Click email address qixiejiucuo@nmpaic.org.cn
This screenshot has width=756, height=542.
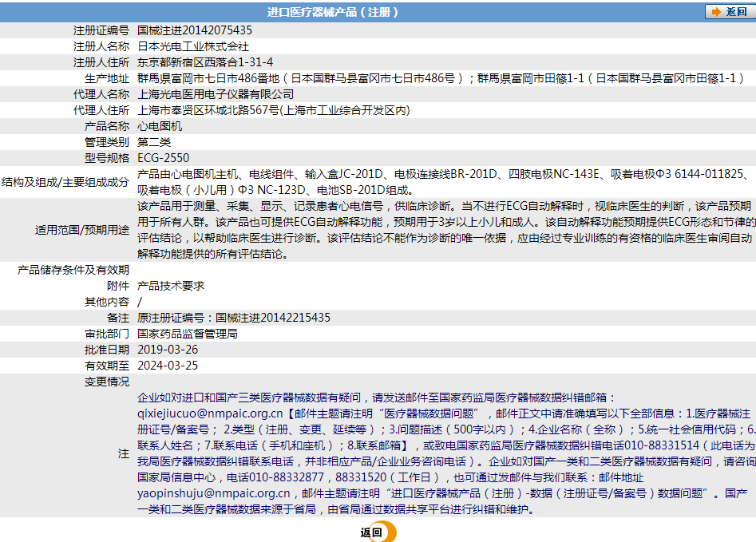click(210, 413)
